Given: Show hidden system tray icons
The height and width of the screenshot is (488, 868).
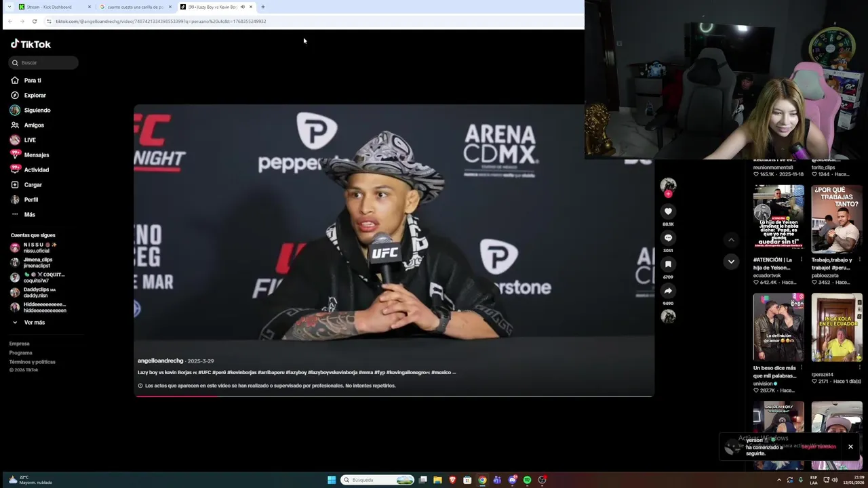Looking at the screenshot, I should (x=778, y=480).
